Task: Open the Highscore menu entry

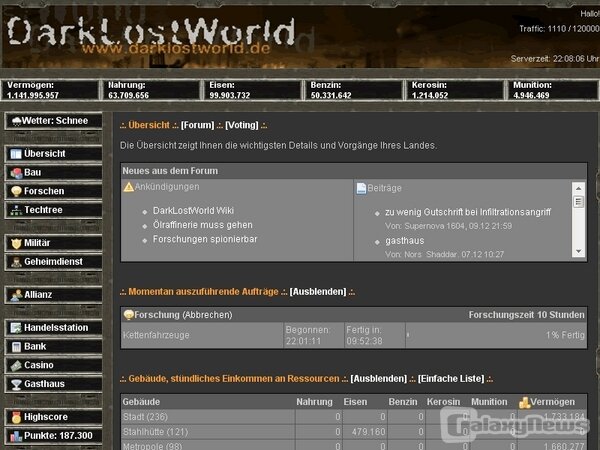Action: click(x=53, y=417)
